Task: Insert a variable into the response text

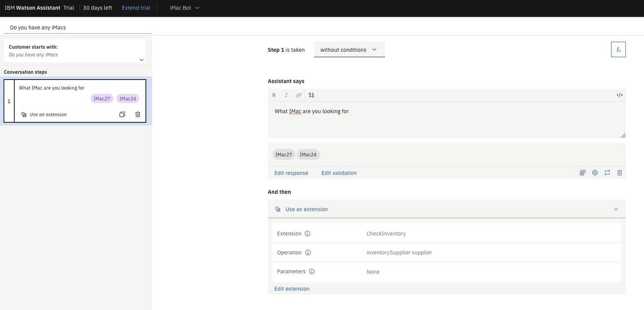Action: tap(312, 95)
